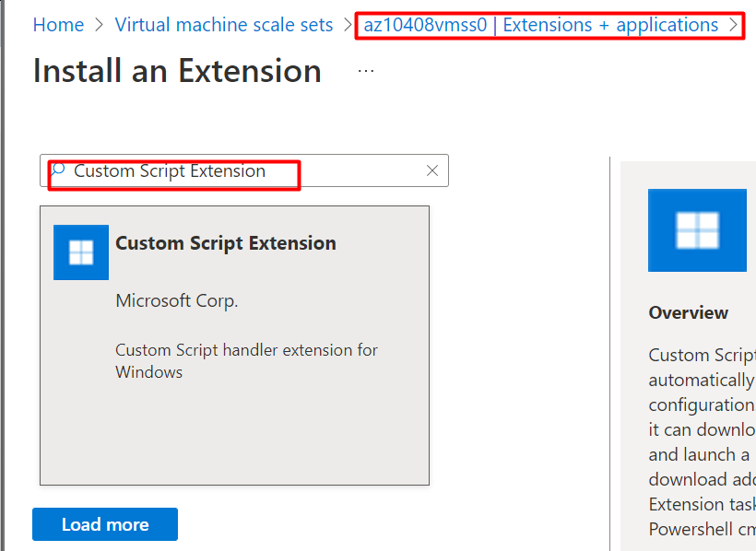Image resolution: width=756 pixels, height=551 pixels.
Task: Open Virtual machine scale sets breadcrumb
Action: click(x=224, y=25)
